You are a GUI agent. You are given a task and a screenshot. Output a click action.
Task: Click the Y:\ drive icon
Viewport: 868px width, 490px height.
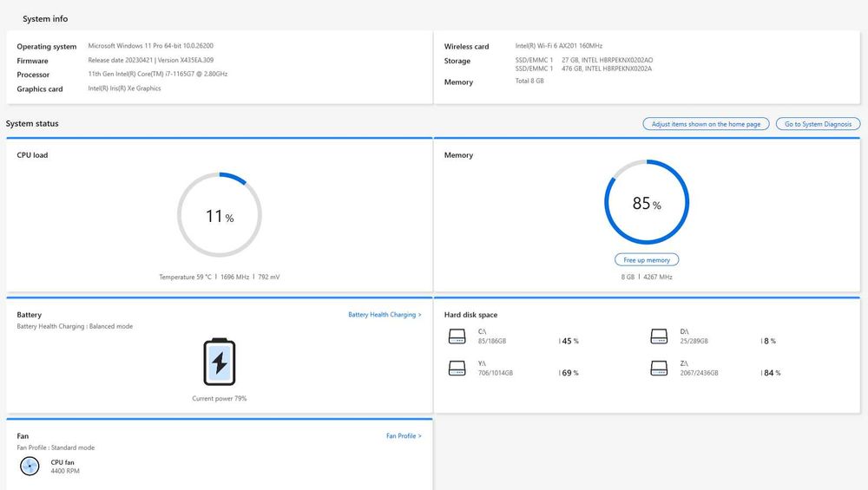(457, 369)
